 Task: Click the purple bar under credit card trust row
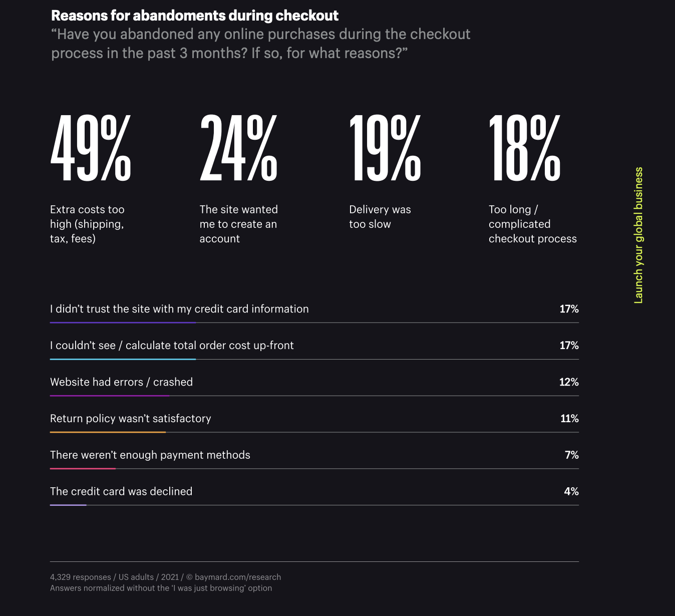pos(123,323)
